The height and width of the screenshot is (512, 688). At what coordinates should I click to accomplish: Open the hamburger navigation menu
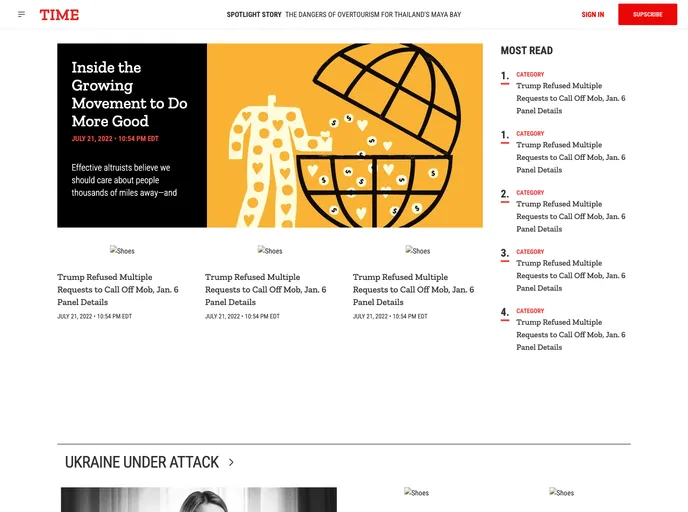(x=22, y=14)
